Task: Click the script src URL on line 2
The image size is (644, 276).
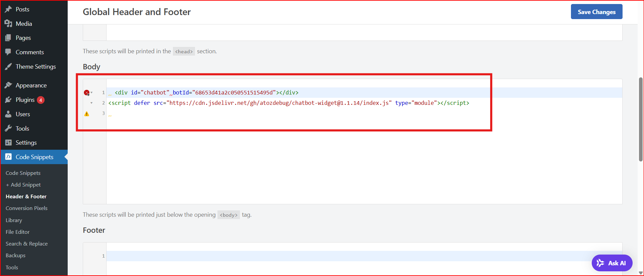Action: (x=279, y=103)
